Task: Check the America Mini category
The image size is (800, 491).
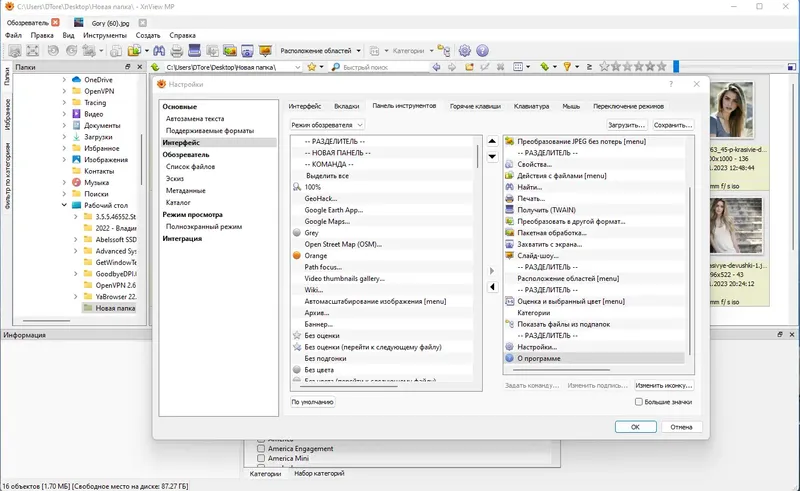Action: coord(262,459)
